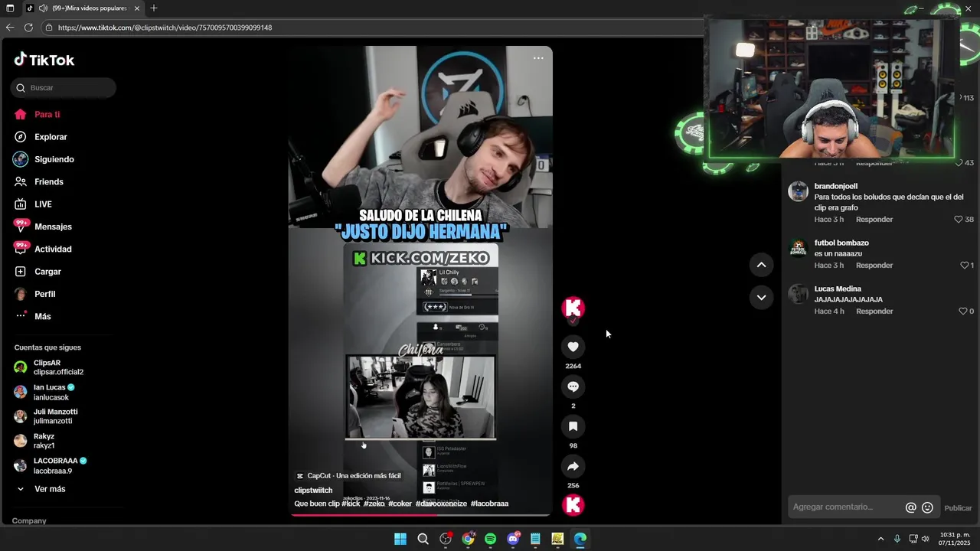Click the Buscar search field
The height and width of the screenshot is (551, 980).
pos(64,88)
